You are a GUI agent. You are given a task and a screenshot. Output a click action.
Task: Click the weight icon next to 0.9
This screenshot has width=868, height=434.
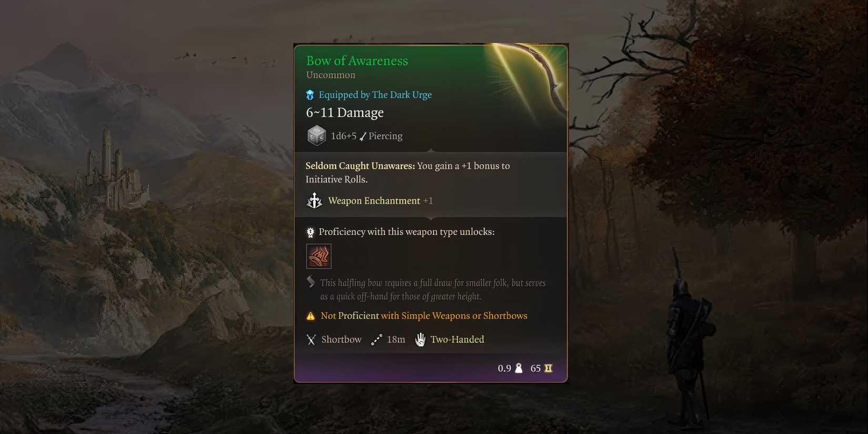click(519, 368)
